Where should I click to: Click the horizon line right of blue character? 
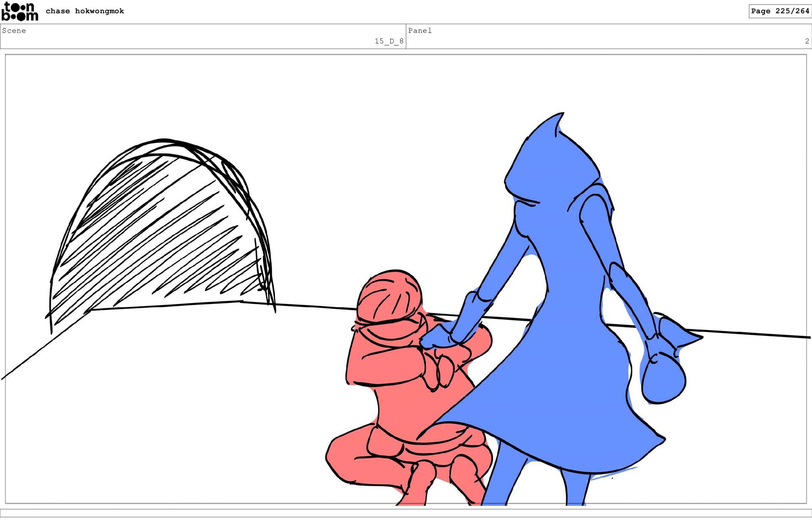pos(753,334)
